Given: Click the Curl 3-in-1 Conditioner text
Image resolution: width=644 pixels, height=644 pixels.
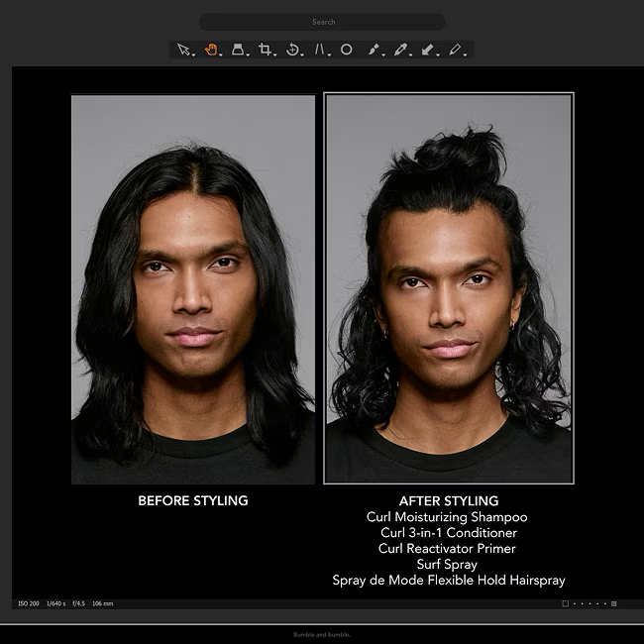Looking at the screenshot, I should coord(449,533).
